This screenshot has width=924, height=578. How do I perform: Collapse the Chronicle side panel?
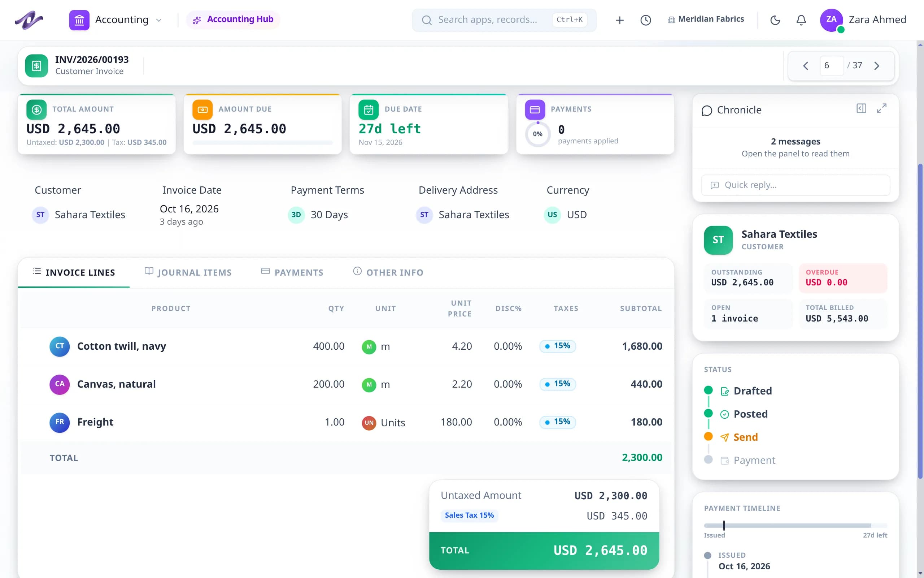pos(862,109)
